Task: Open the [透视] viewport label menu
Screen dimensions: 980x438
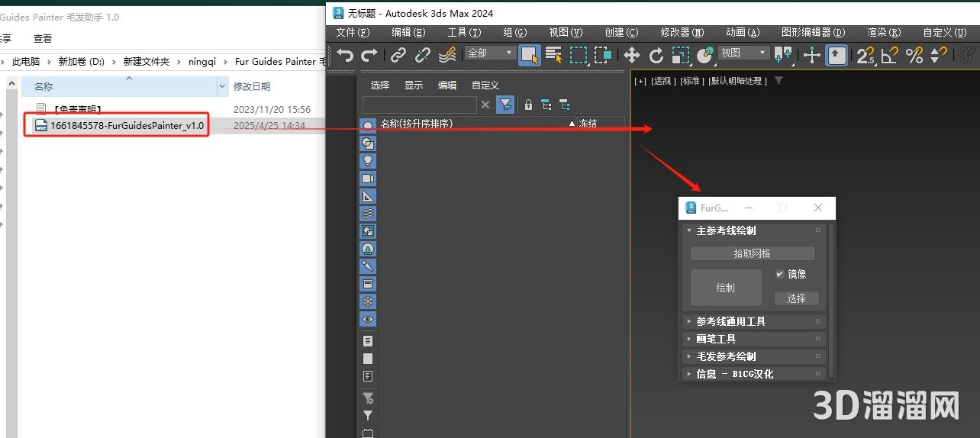Action: pos(662,81)
